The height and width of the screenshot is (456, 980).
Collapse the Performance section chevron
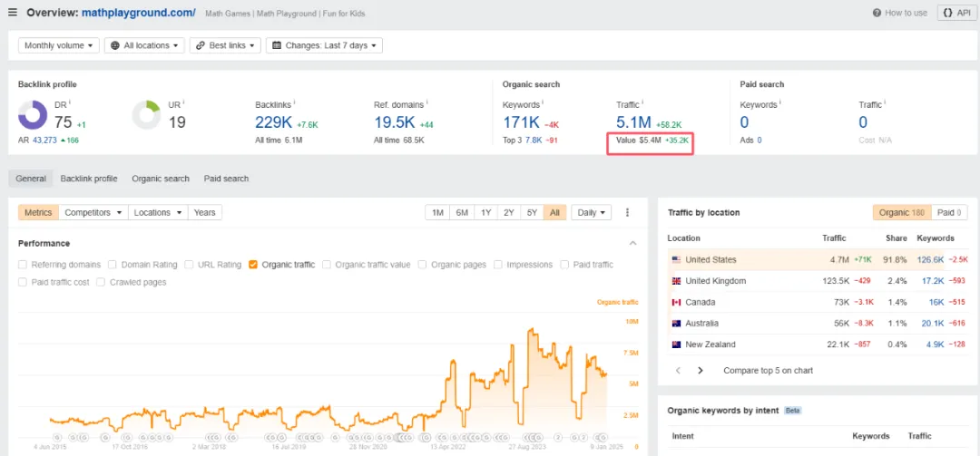632,243
